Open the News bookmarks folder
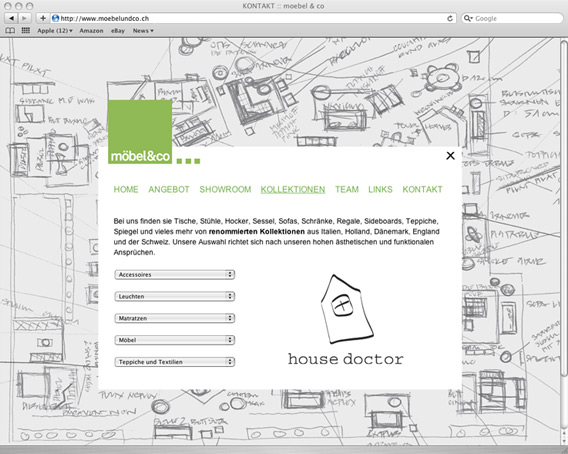The height and width of the screenshot is (454, 568). coord(143,31)
